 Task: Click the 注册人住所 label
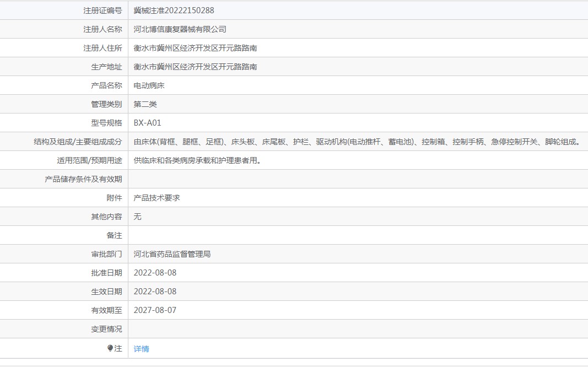103,48
